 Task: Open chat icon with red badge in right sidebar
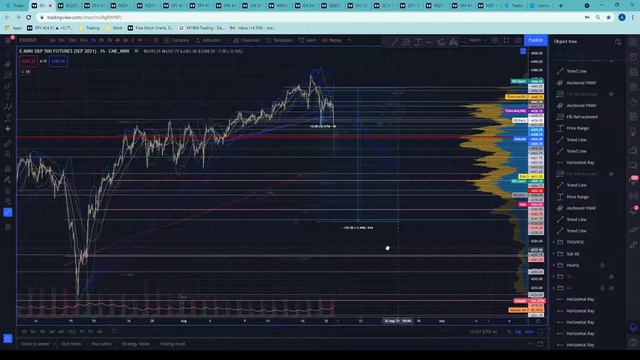(x=633, y=180)
